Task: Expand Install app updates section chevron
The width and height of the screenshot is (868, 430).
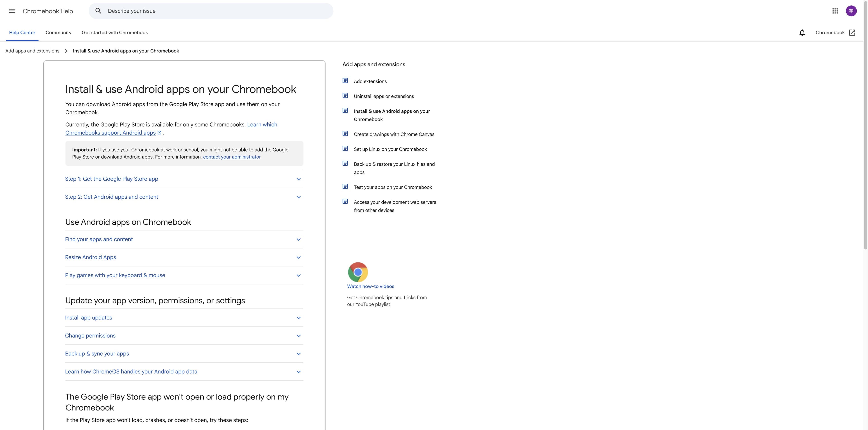Action: pos(299,318)
